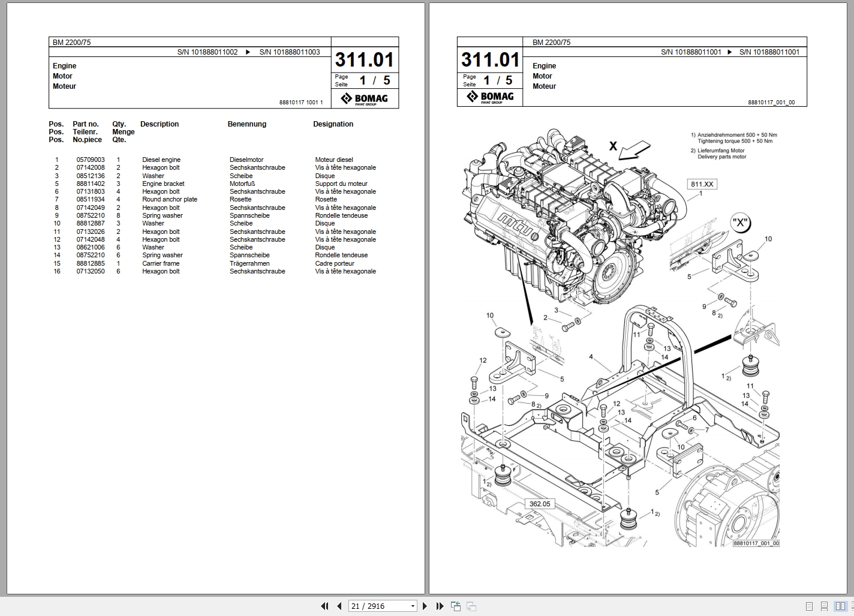Image resolution: width=854 pixels, height=616 pixels.
Task: Select the Engine bracket description
Action: coord(163,184)
